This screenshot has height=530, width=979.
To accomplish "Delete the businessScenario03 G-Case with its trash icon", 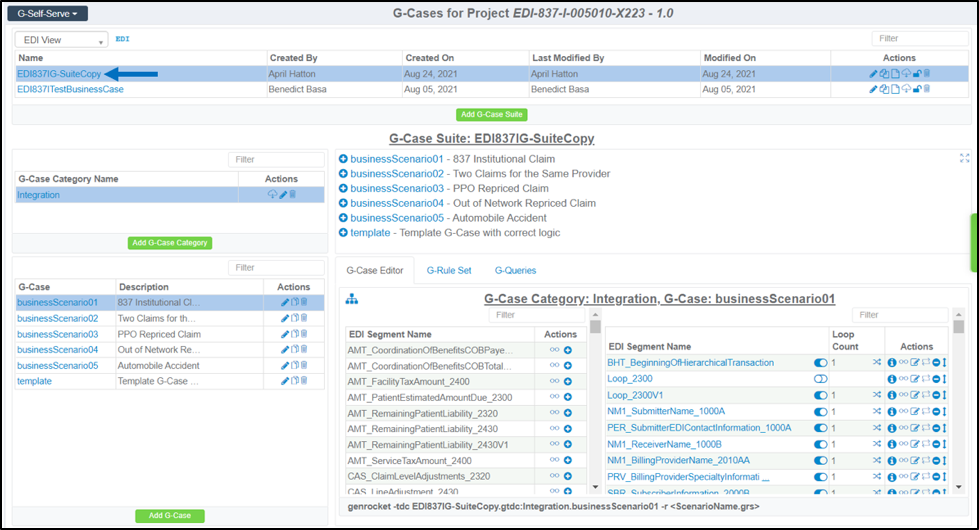I will click(304, 334).
